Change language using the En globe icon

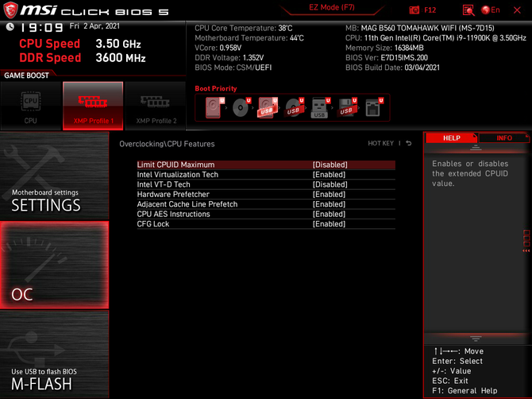tap(490, 10)
